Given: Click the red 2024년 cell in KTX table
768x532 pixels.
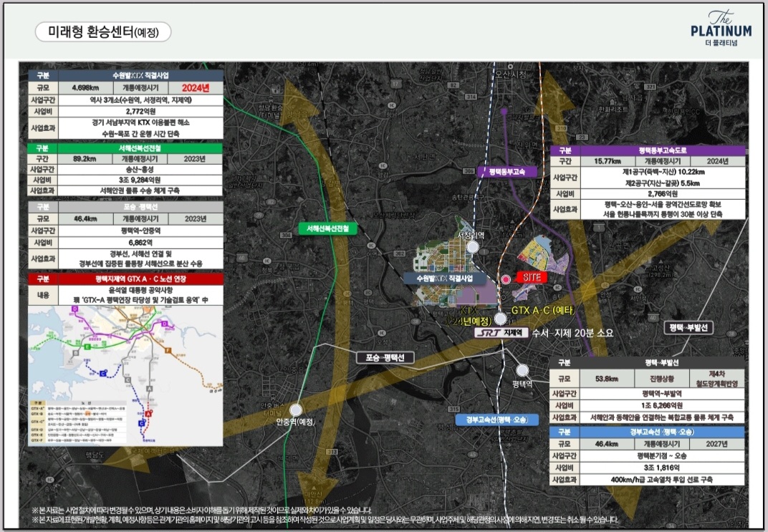Looking at the screenshot, I should [196, 88].
